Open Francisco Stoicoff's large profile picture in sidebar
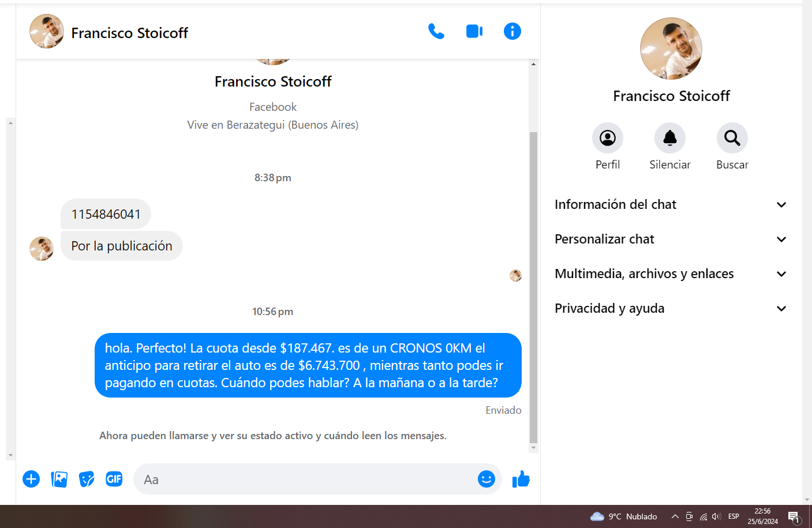Viewport: 812px width, 528px height. [671, 48]
